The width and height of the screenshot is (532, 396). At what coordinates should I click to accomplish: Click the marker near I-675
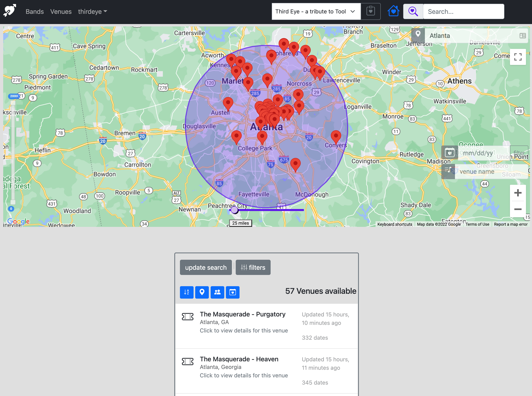(x=295, y=165)
